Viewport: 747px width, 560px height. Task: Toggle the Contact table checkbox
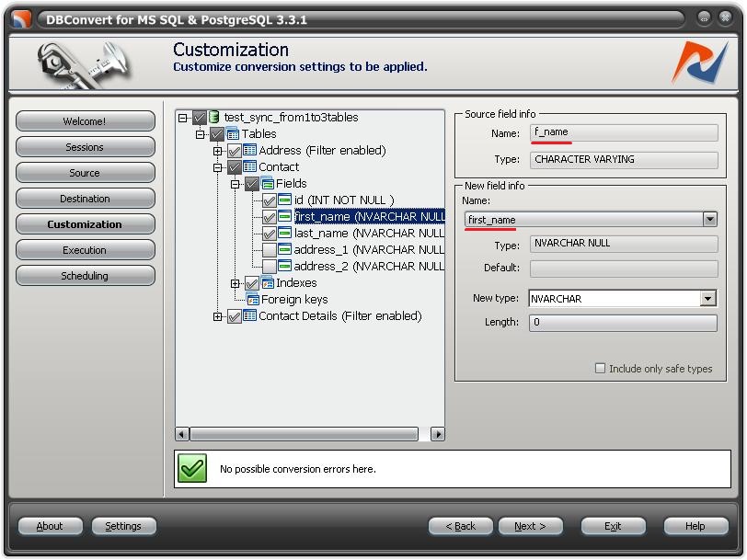coord(234,167)
